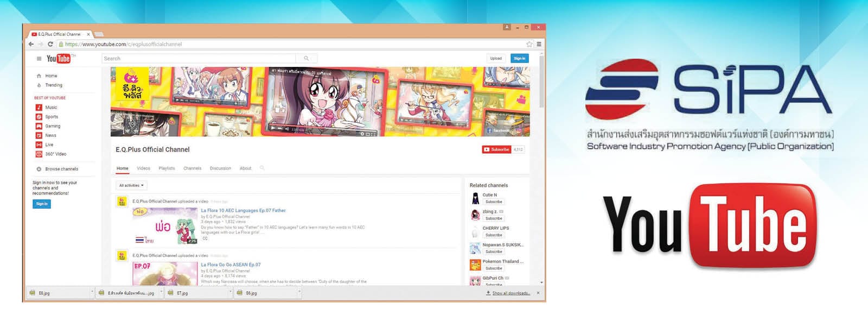The image size is (868, 326).
Task: Close the E.Q.Plus Official Channel browser tab
Action: [88, 34]
